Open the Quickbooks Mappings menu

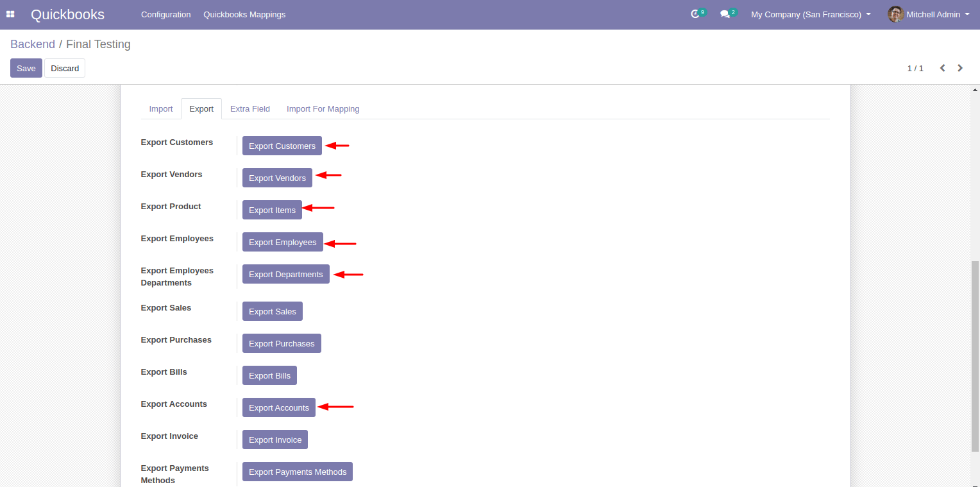[x=244, y=14]
